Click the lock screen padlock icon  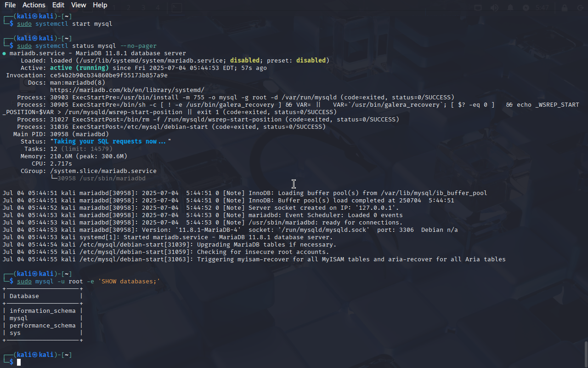click(x=564, y=8)
